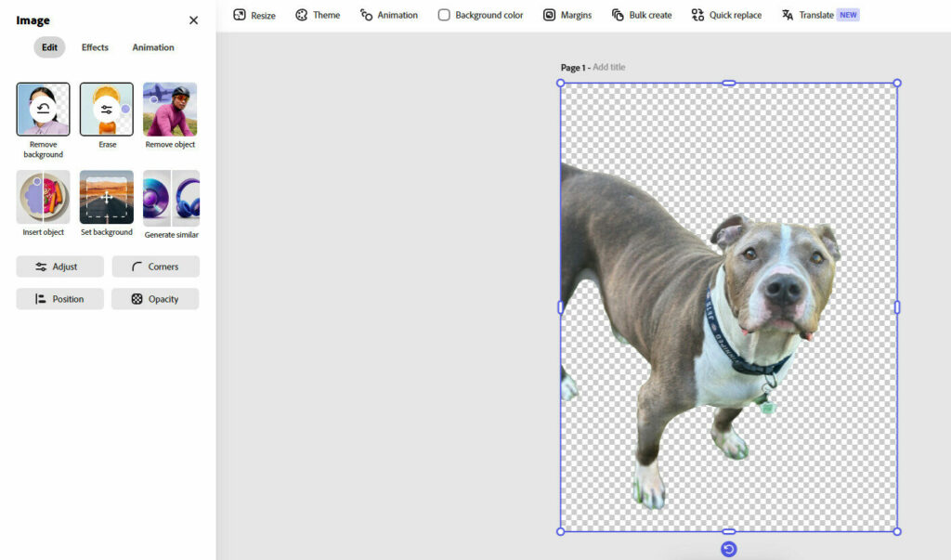Click the Adjust button
Screen dimensions: 951x560
(x=59, y=267)
